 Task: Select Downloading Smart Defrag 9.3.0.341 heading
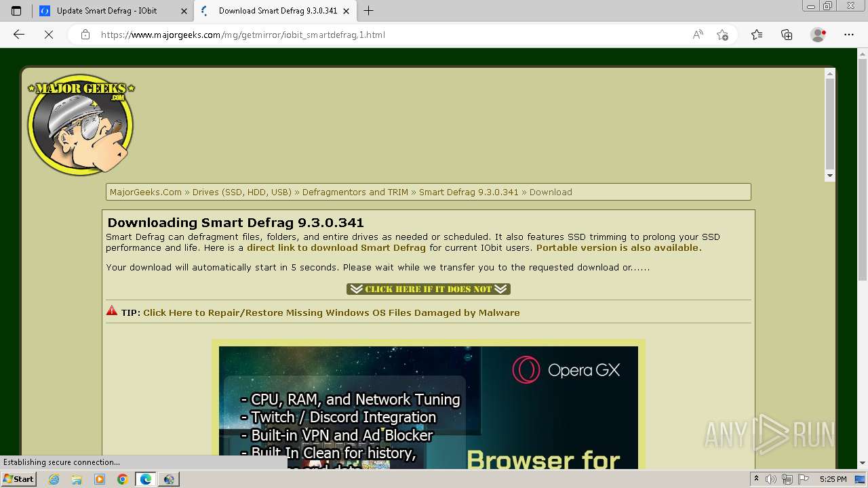coord(235,222)
